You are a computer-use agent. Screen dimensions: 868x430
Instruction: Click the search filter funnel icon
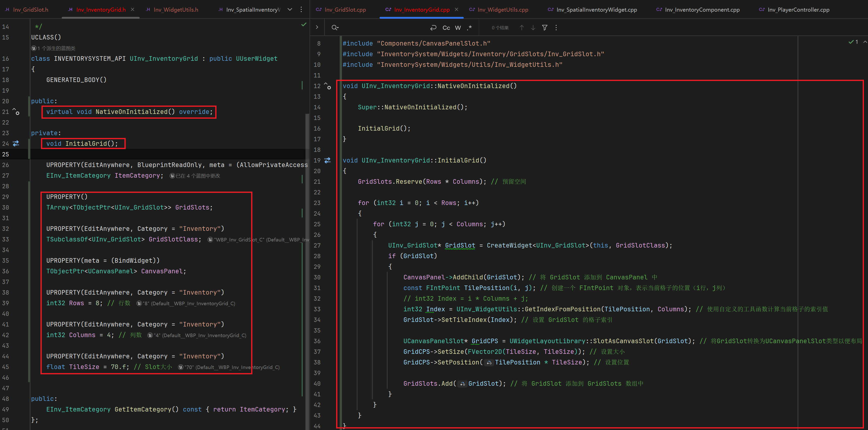click(x=545, y=28)
